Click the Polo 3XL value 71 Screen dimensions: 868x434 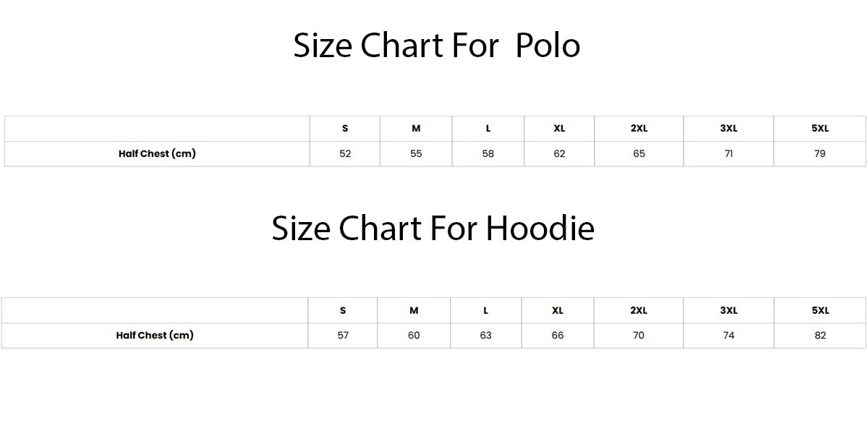728,153
